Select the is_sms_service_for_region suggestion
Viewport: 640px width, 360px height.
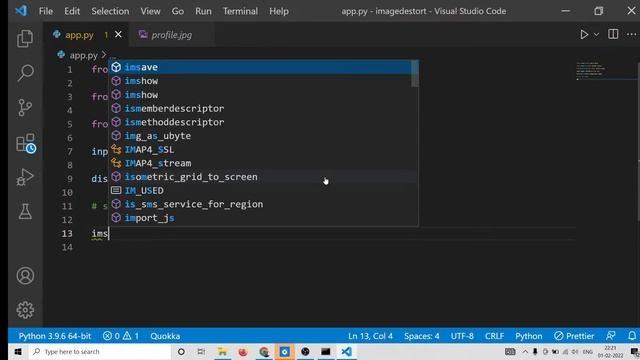[260, 204]
